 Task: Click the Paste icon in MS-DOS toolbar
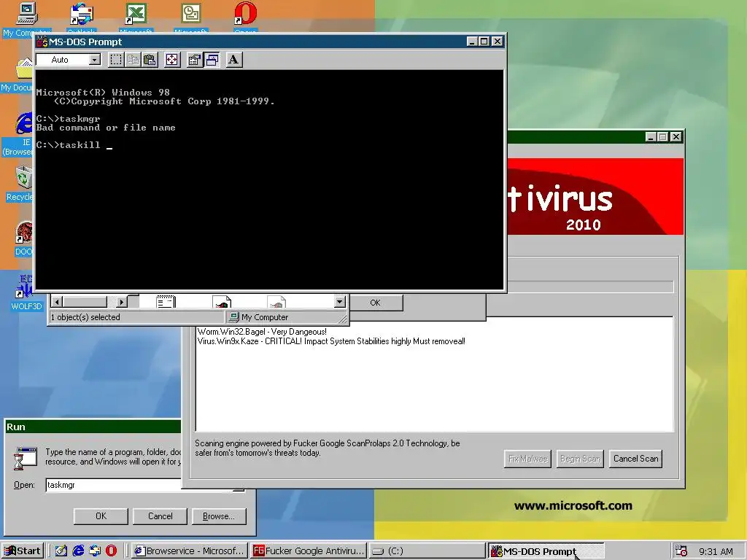[150, 60]
